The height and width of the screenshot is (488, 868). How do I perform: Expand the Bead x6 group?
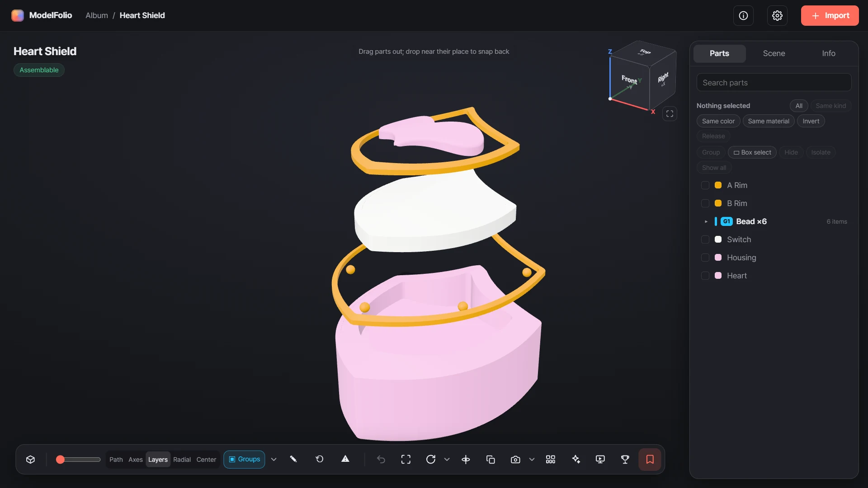coord(706,221)
